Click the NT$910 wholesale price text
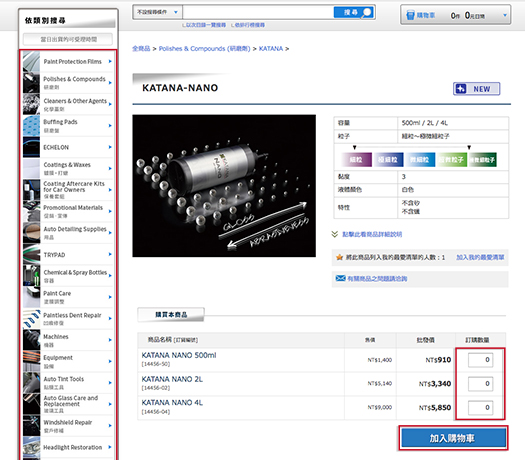The height and width of the screenshot is (460, 525). tap(438, 360)
